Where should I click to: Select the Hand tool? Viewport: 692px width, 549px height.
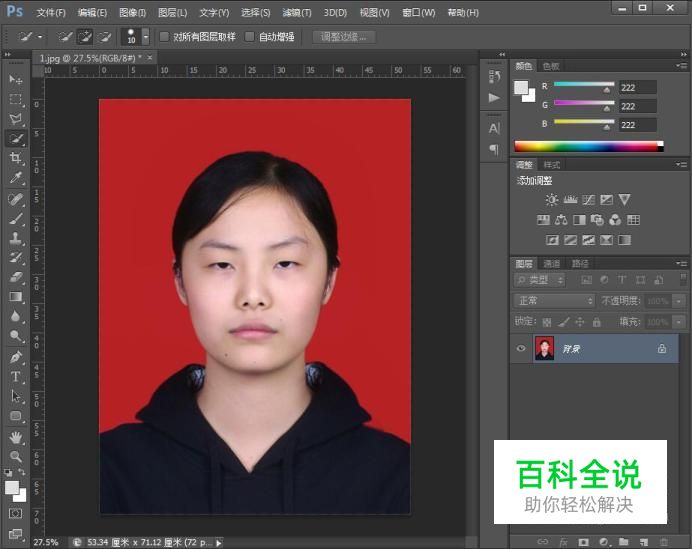(16, 437)
